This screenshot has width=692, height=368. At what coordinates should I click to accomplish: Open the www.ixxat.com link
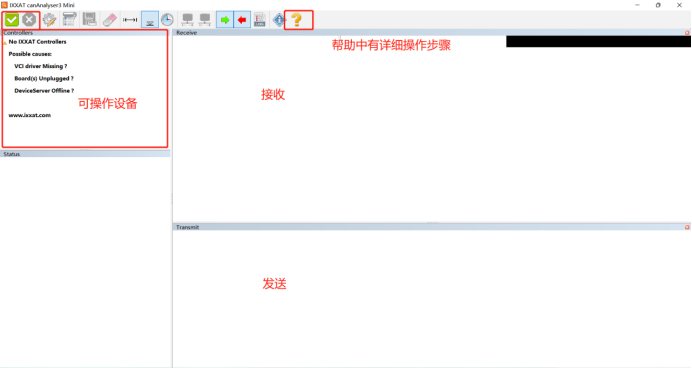point(30,115)
